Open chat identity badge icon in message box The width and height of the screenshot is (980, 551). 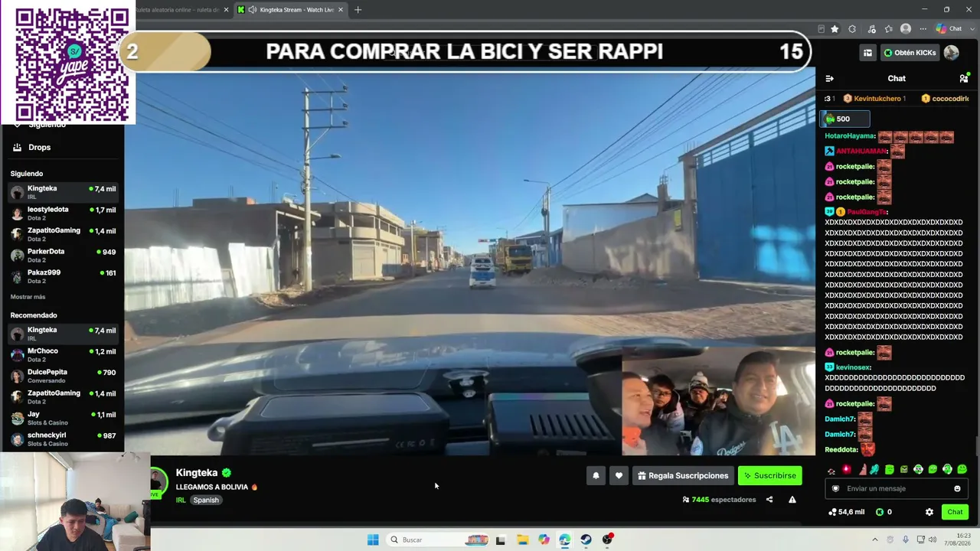point(835,489)
